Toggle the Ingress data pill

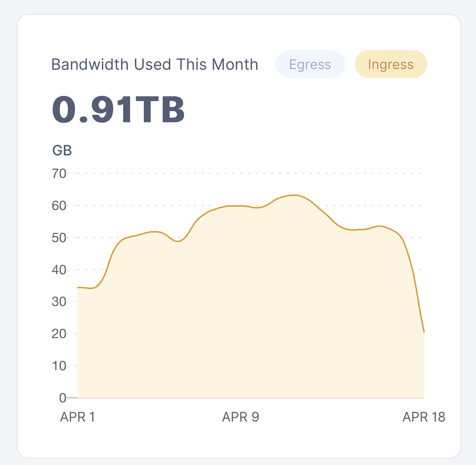[x=390, y=64]
